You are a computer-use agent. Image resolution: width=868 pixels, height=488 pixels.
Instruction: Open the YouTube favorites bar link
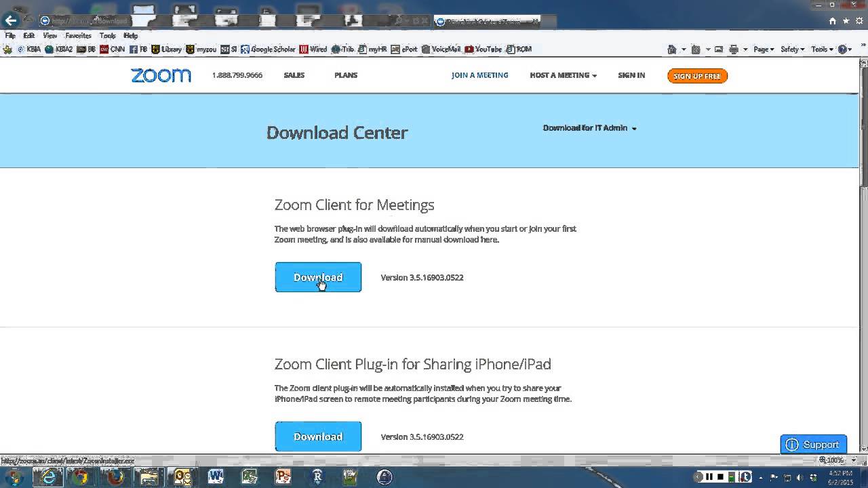483,49
